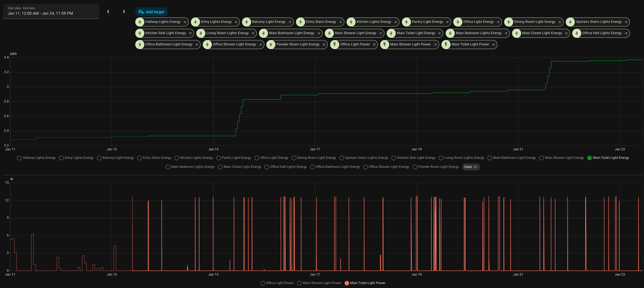This screenshot has width=644, height=288.
Task: Enable Main Shower Light Power legend series
Action: (319, 283)
